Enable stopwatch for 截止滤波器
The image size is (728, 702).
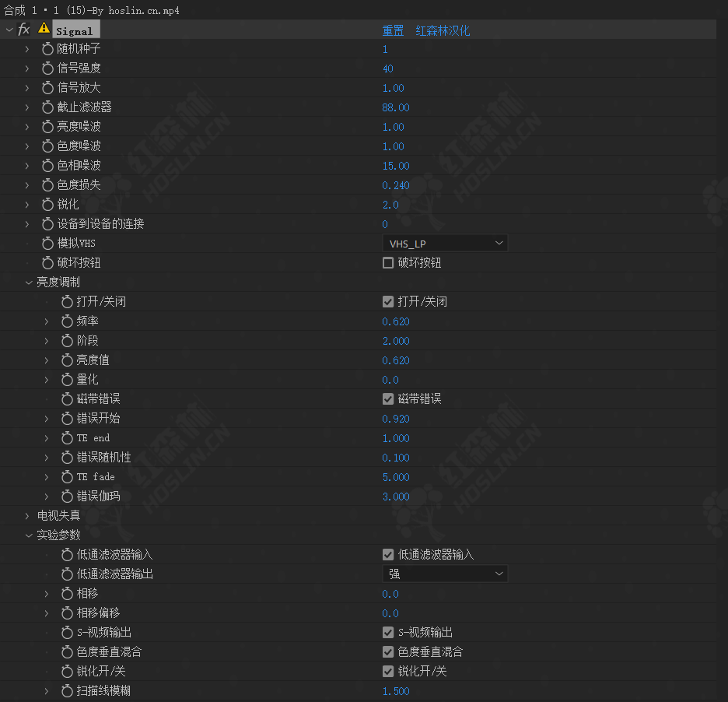[x=47, y=107]
